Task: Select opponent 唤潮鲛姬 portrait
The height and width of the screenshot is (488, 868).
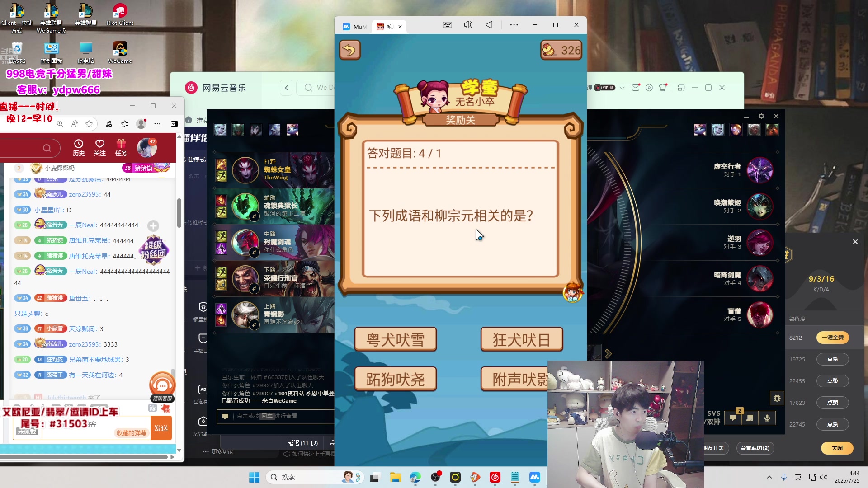Action: pyautogui.click(x=760, y=206)
